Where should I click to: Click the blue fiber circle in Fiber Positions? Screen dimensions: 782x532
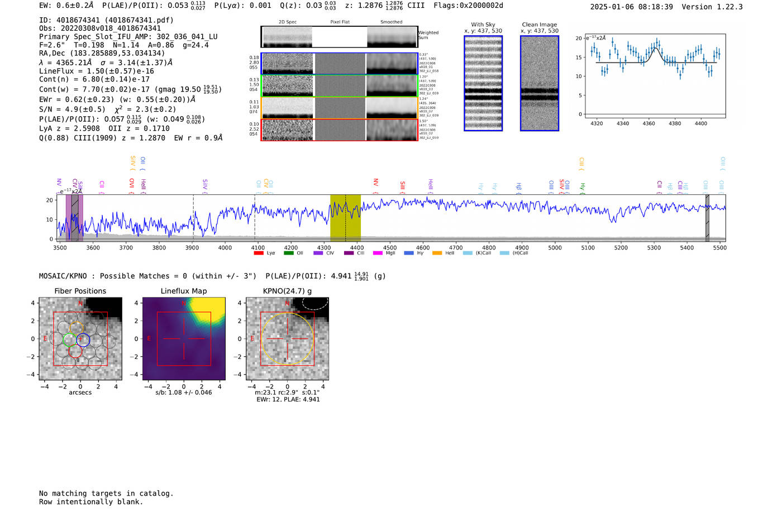click(x=83, y=339)
